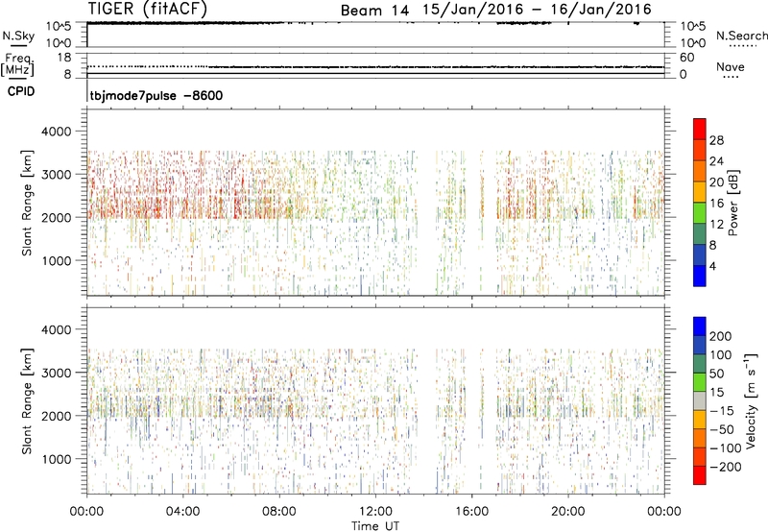Click the 4 tick on the power colorbar

click(713, 266)
